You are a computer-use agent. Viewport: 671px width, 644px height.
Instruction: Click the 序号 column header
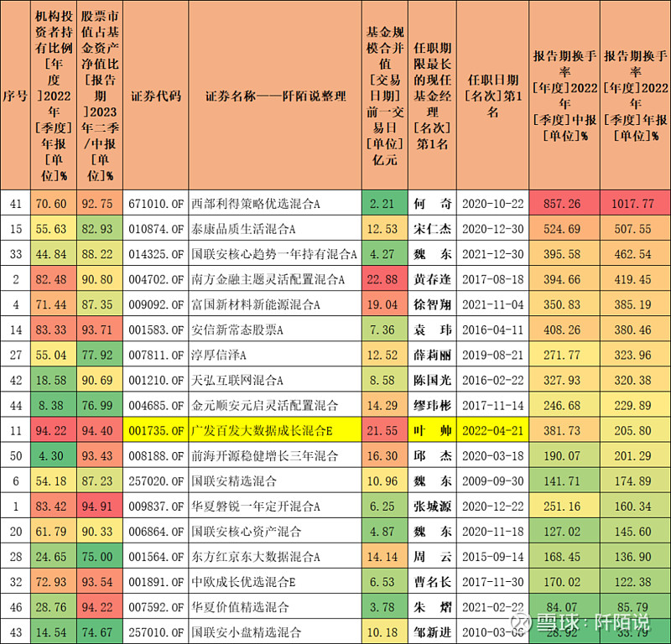15,96
